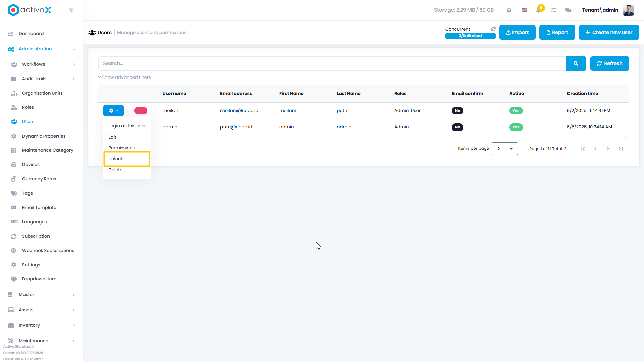Click Active Yes badge for admin
This screenshot has height=362, width=644.
tap(516, 127)
